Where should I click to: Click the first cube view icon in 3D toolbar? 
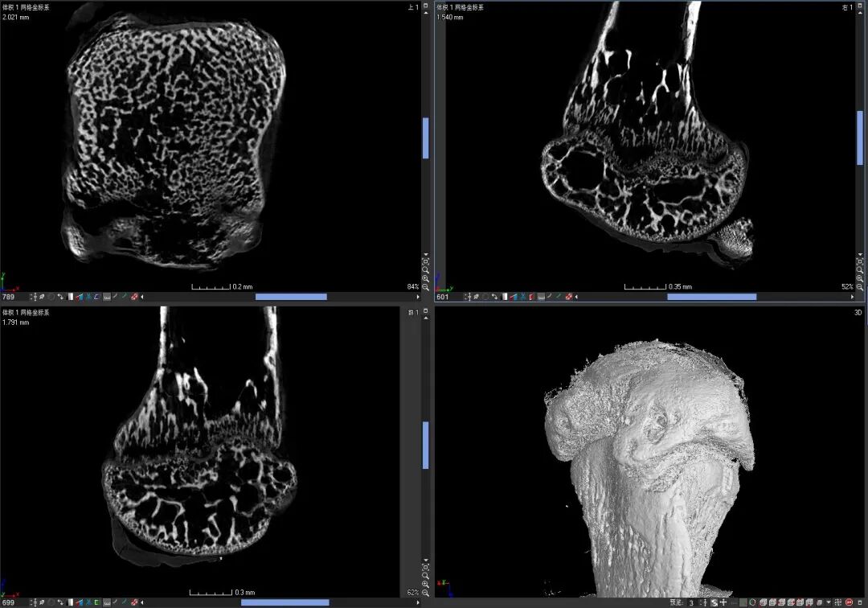point(762,602)
